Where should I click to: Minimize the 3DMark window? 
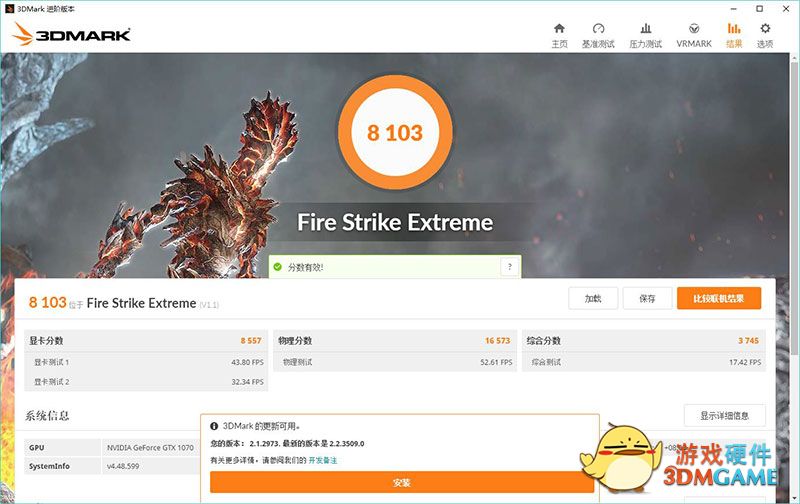(734, 9)
